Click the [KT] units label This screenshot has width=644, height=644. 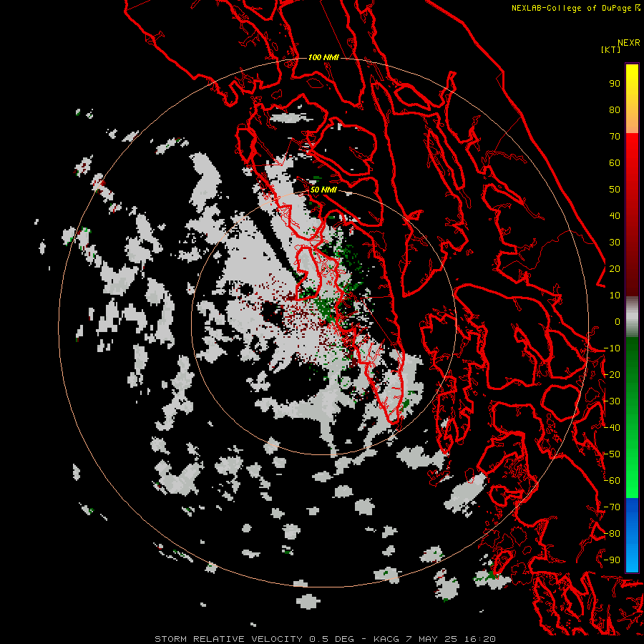click(x=610, y=49)
